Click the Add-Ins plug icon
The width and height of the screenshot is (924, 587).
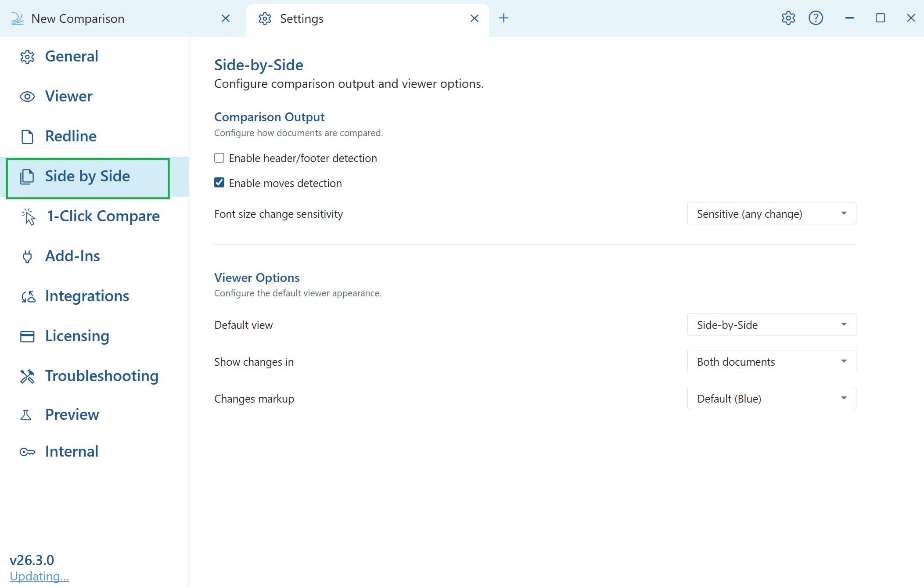(27, 256)
